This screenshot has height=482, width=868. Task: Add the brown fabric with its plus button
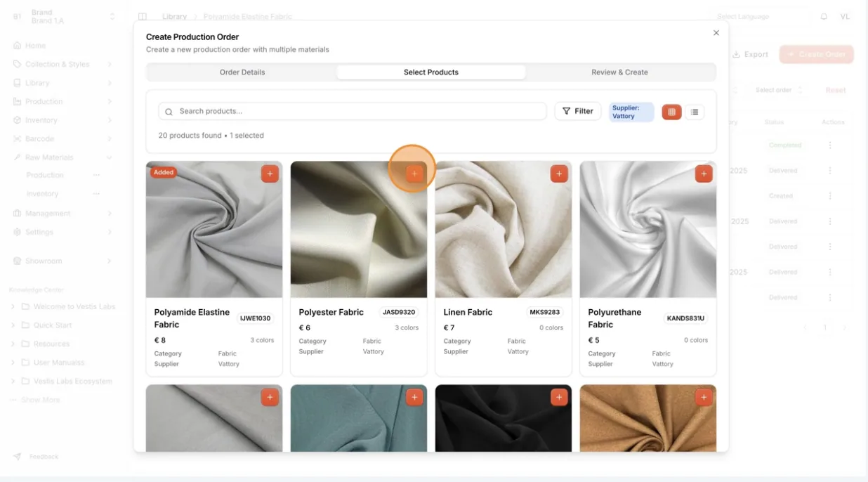pyautogui.click(x=704, y=397)
